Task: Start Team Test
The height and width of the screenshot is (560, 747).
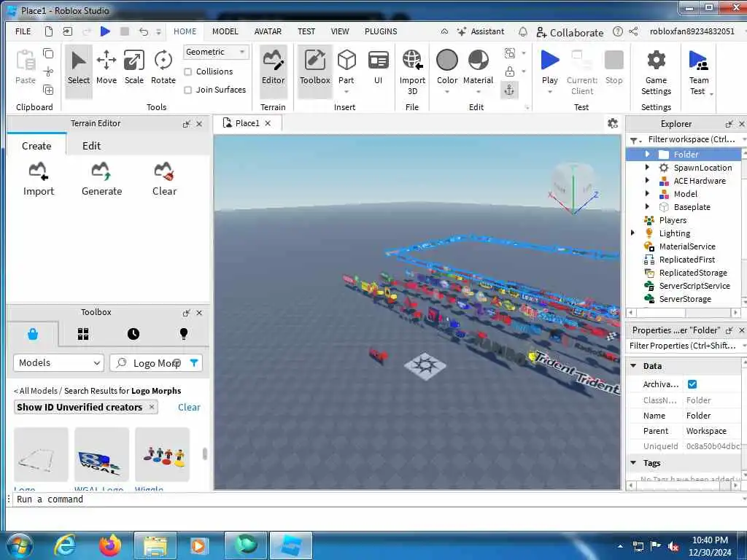Action: click(699, 71)
